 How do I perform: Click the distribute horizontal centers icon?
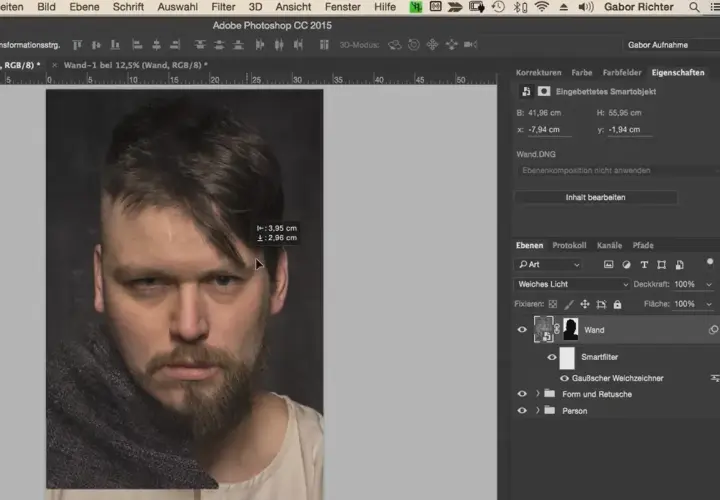tap(279, 45)
